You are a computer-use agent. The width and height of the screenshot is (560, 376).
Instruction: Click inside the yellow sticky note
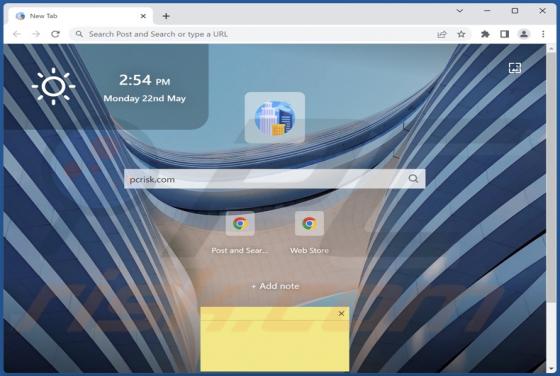[275, 345]
